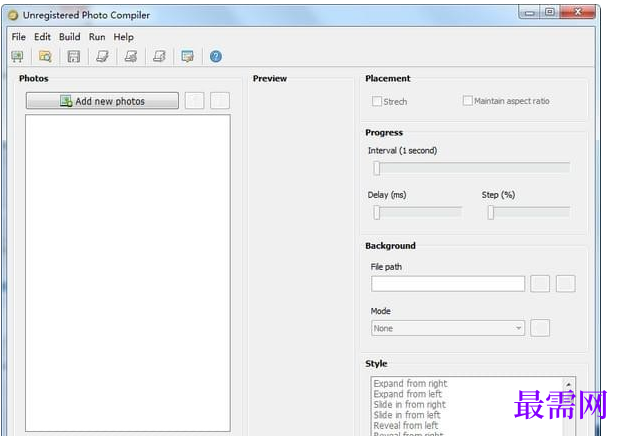Click the build scroll icon right of save

tap(102, 56)
